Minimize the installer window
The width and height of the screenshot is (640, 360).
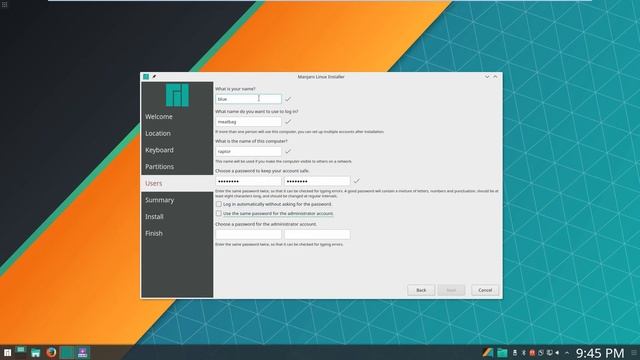point(487,77)
